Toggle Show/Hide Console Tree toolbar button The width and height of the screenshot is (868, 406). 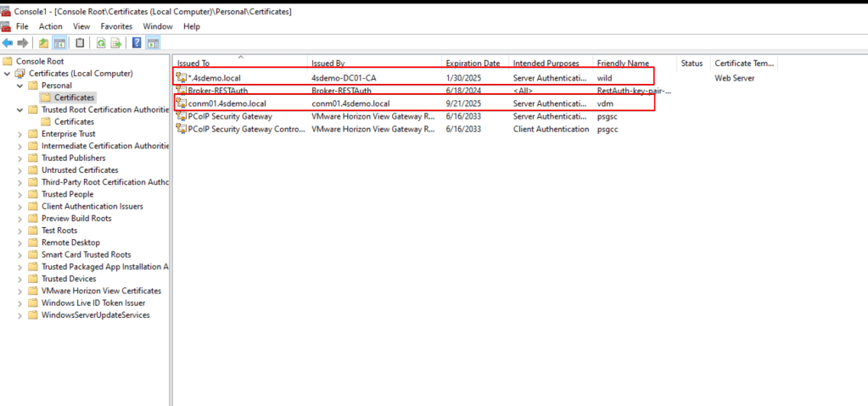pos(60,42)
